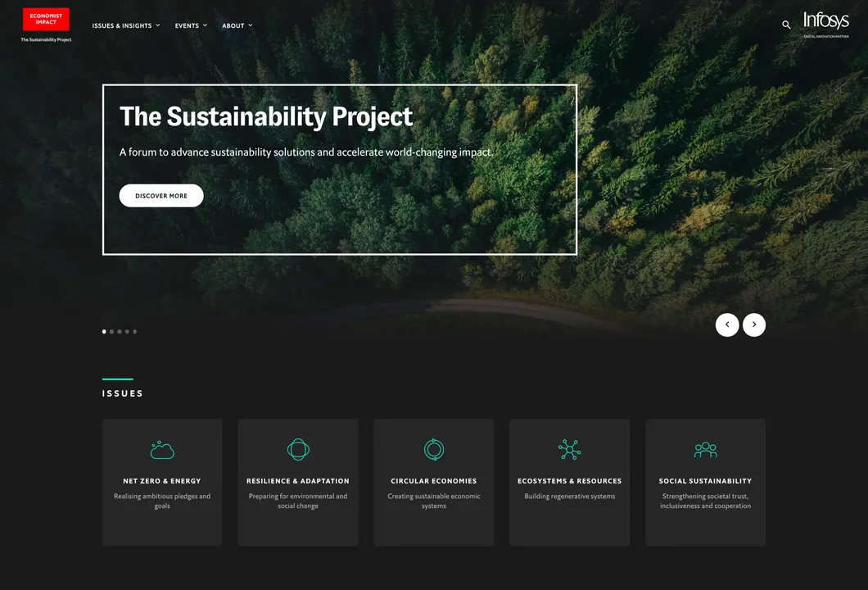Click the Ecosystems & Resources network icon

570,449
